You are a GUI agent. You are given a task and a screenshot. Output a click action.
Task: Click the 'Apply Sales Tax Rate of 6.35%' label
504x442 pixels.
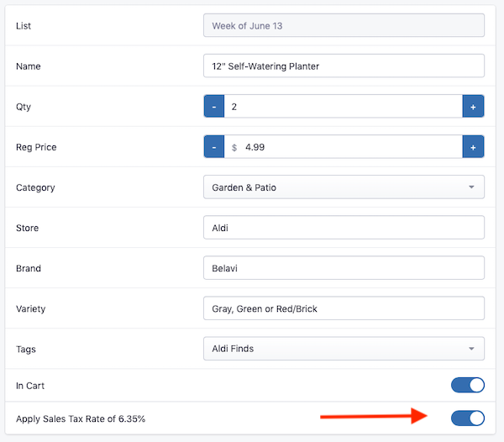point(81,418)
